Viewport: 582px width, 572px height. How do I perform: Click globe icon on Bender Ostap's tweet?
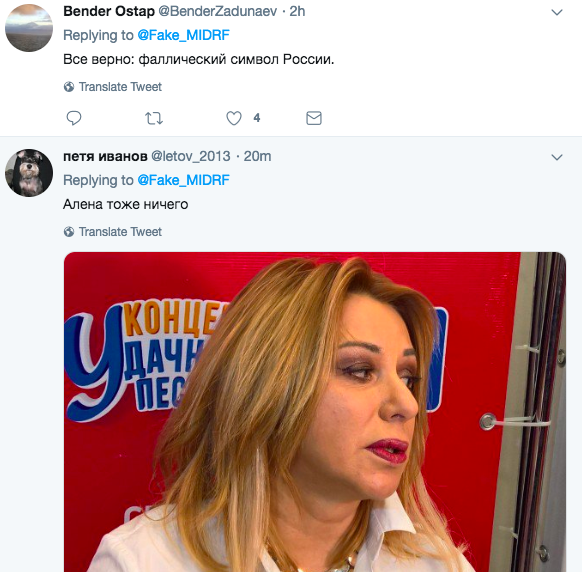pos(69,87)
